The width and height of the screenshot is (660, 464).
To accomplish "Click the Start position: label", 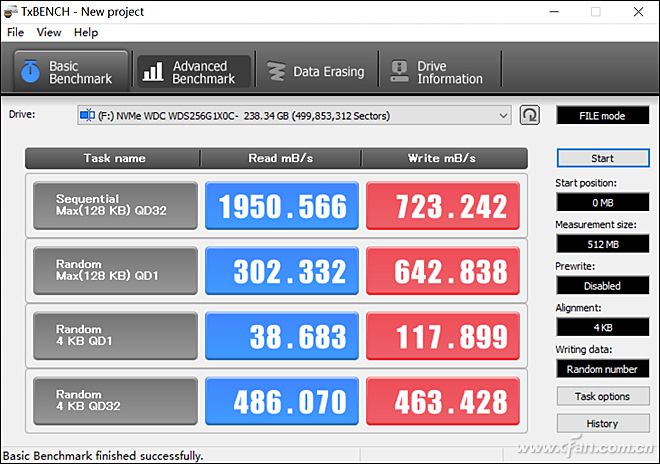I will (585, 183).
